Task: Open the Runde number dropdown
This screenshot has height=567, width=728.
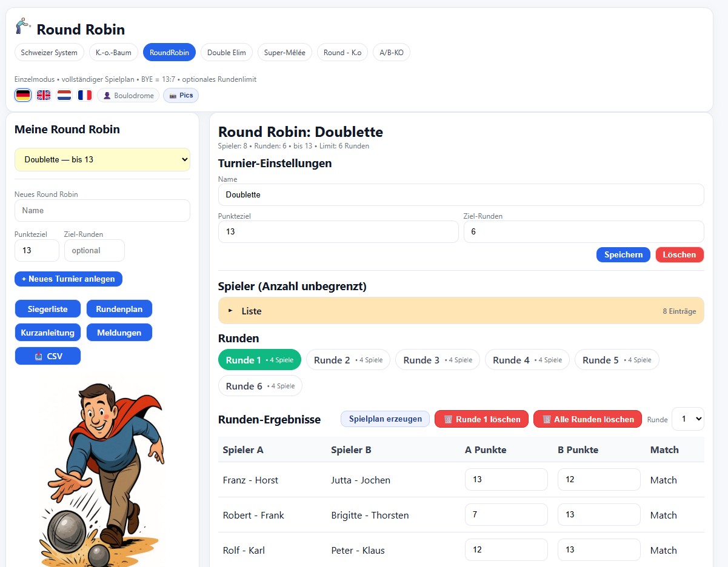Action: 687,419
